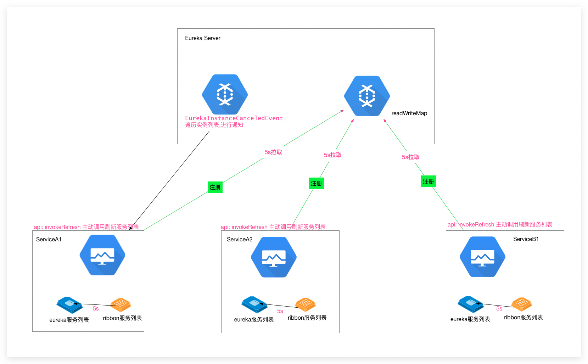
Task: Click the blue eureka list icon in ServiceB1
Action: pyautogui.click(x=471, y=304)
